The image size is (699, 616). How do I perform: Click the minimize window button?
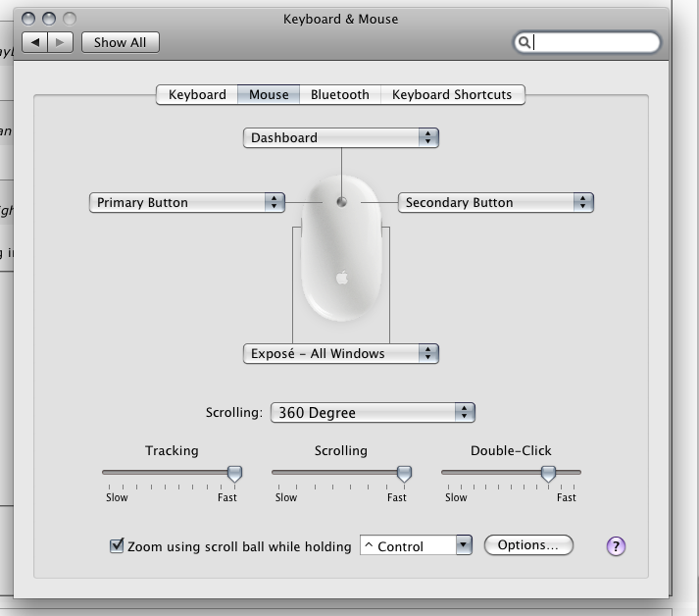pos(49,19)
